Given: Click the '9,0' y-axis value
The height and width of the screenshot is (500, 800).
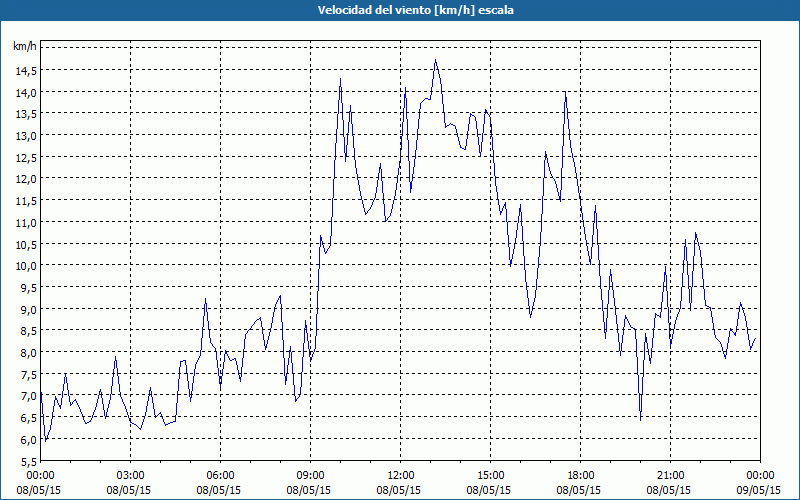Looking at the screenshot, I should click(x=28, y=309).
